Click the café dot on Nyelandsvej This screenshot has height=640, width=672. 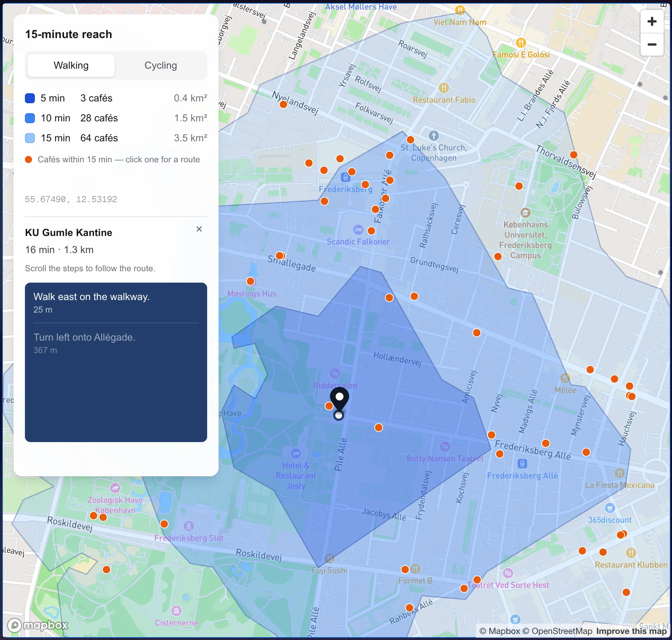coord(283,104)
